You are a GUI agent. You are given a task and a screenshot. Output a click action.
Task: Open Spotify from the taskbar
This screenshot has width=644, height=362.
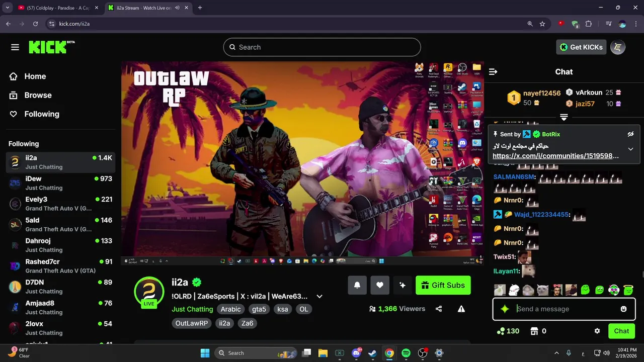point(406,353)
